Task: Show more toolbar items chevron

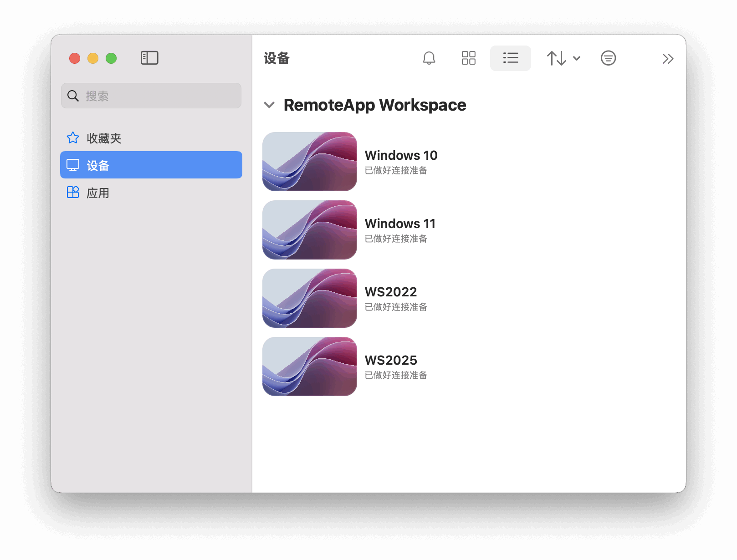Action: click(668, 58)
